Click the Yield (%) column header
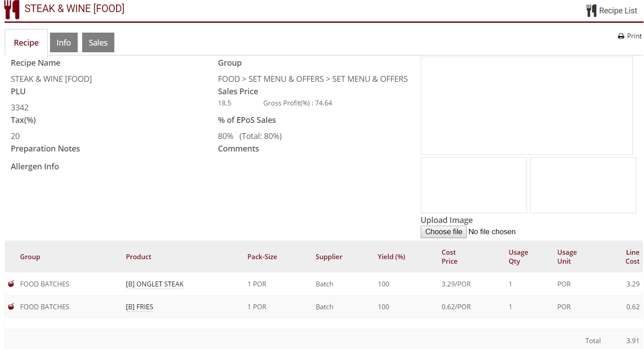 pyautogui.click(x=391, y=257)
